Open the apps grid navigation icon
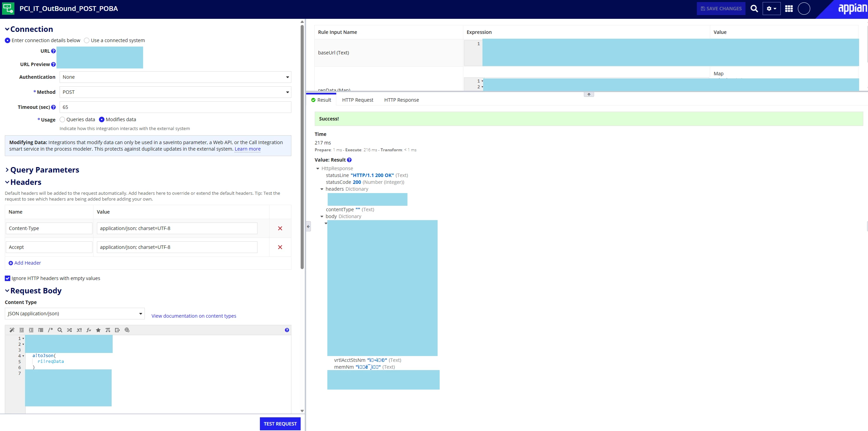 point(789,9)
